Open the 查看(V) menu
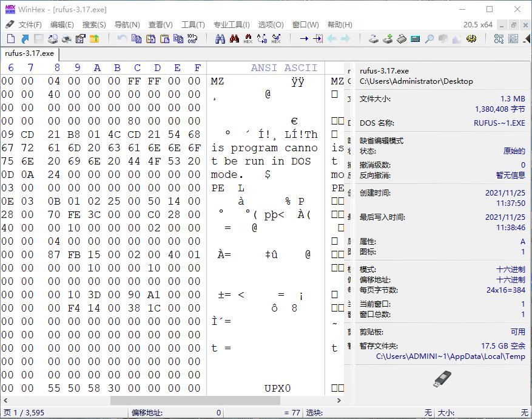The height and width of the screenshot is (419, 532). 161,25
